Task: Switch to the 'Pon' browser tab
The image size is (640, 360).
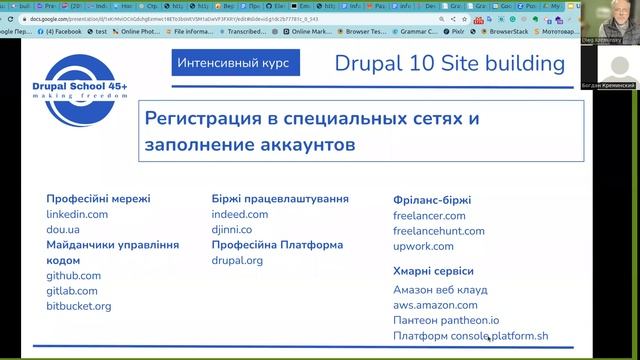Action: (527, 6)
